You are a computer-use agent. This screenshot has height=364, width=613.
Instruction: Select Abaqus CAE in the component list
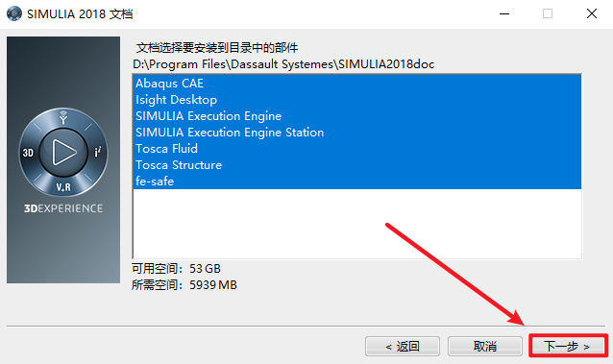pos(356,84)
